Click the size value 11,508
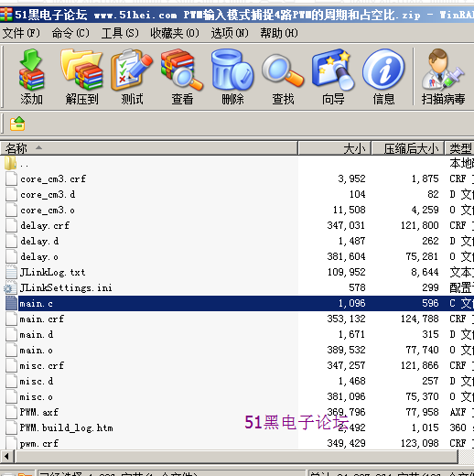The width and height of the screenshot is (474, 476). coord(350,210)
